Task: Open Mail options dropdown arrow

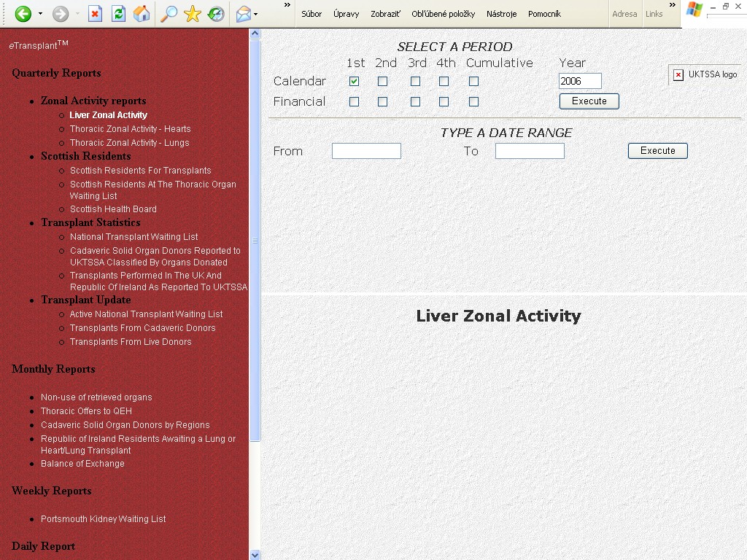Action: point(256,14)
